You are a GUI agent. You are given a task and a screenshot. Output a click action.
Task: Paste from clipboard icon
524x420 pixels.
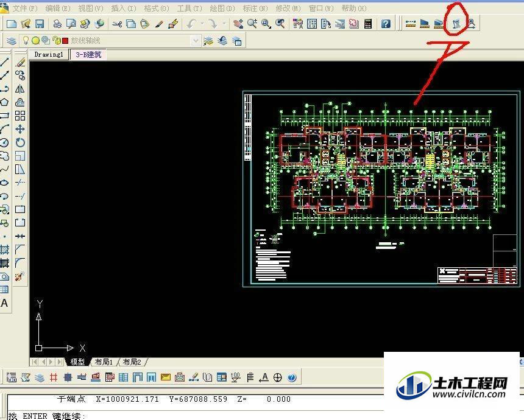pyautogui.click(x=144, y=23)
